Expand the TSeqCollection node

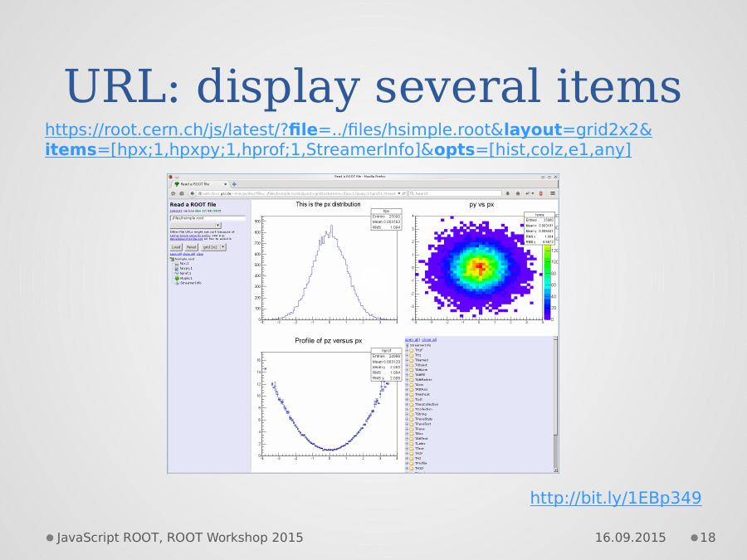407,404
